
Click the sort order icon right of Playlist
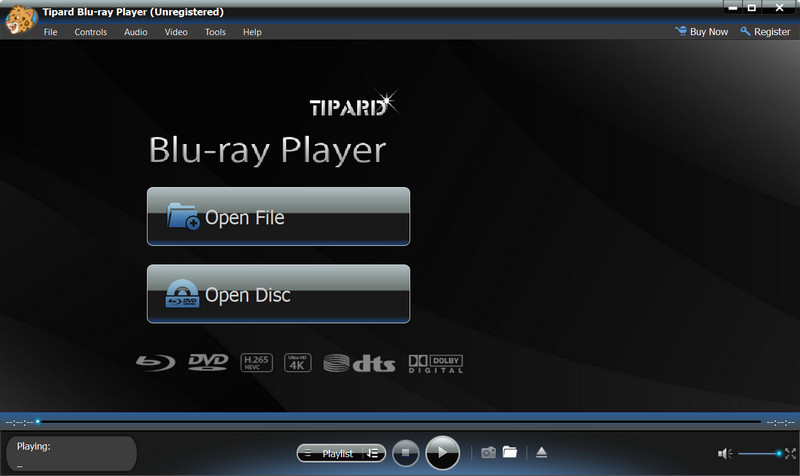pyautogui.click(x=373, y=454)
